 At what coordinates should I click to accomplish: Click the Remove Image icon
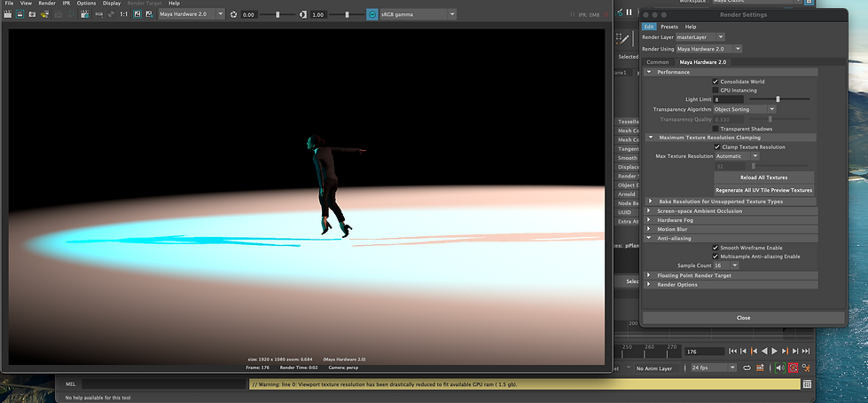(150, 14)
